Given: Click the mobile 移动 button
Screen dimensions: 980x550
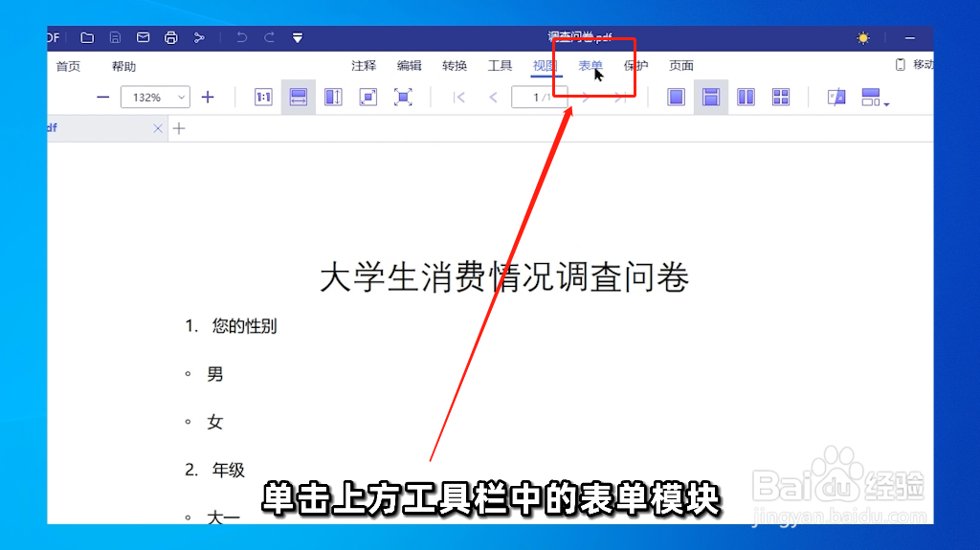Looking at the screenshot, I should point(914,64).
